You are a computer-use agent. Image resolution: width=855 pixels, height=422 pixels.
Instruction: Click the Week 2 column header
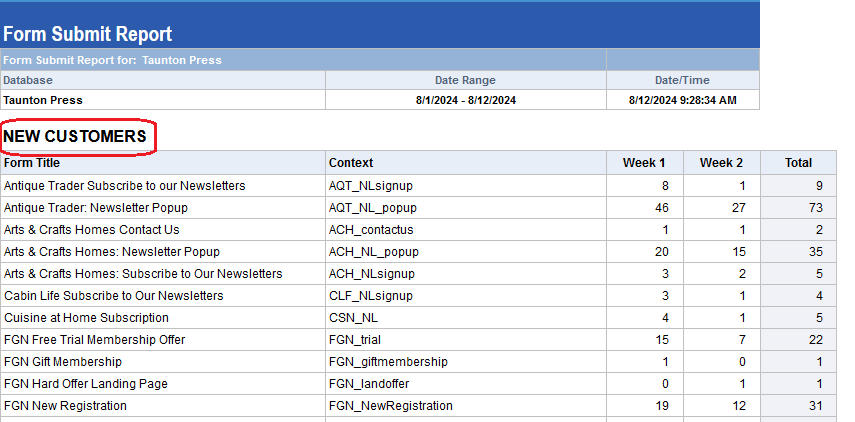(721, 162)
